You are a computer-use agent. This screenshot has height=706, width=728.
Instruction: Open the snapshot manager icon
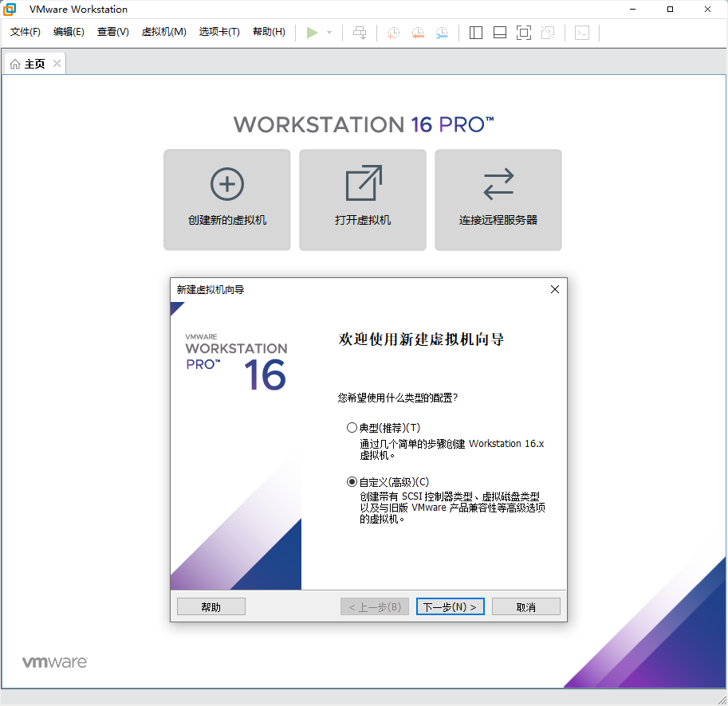(x=442, y=33)
